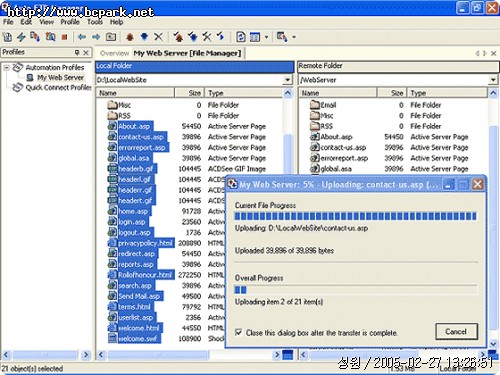Click the tab scroll right arrow

485,53
